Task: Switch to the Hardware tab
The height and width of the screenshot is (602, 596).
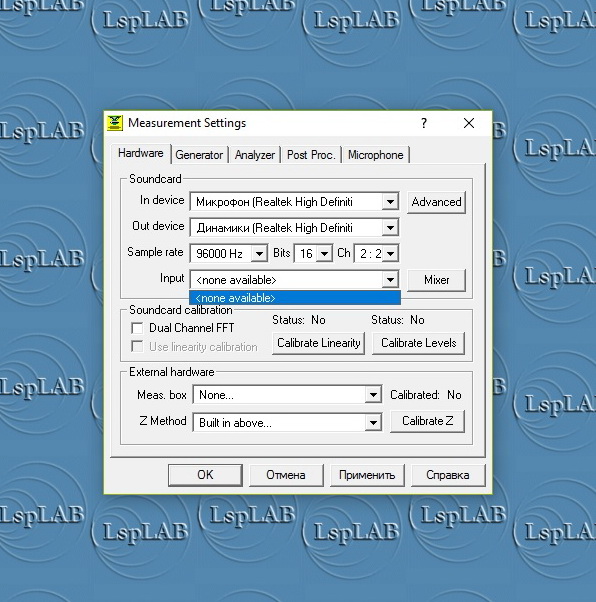Action: point(141,153)
